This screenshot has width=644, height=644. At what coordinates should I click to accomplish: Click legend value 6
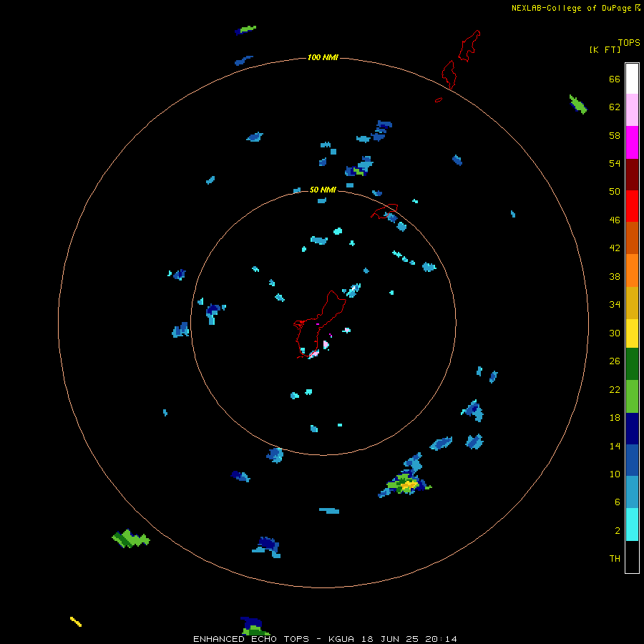coord(618,502)
